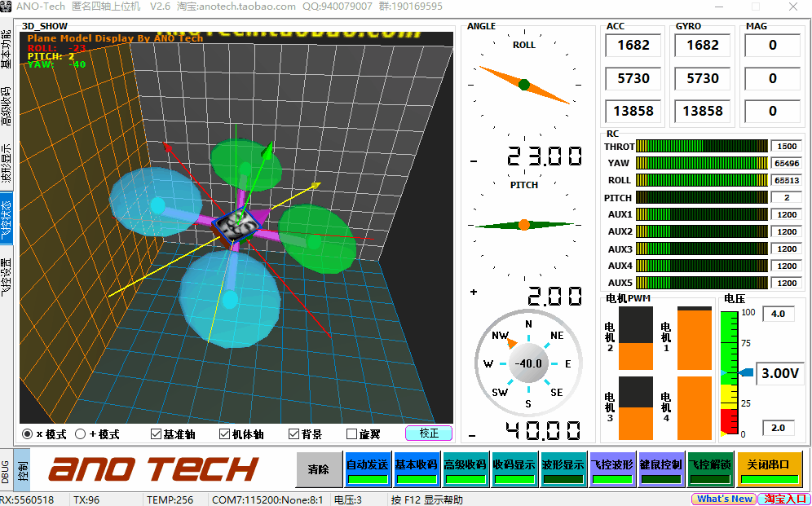Click the COM7:115200:None:8:1 status entry
The height and width of the screenshot is (506, 812).
(x=267, y=499)
